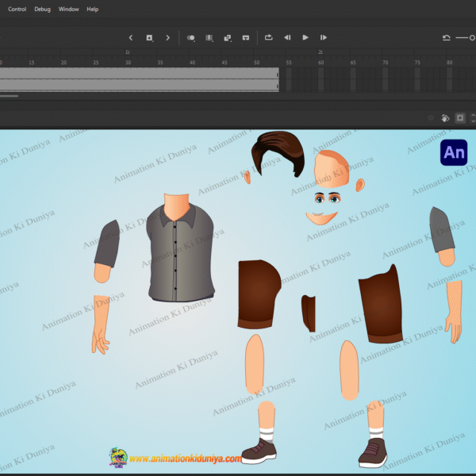Click frame 45 on the timeline ruler
The height and width of the screenshot is (476, 476).
(x=225, y=63)
